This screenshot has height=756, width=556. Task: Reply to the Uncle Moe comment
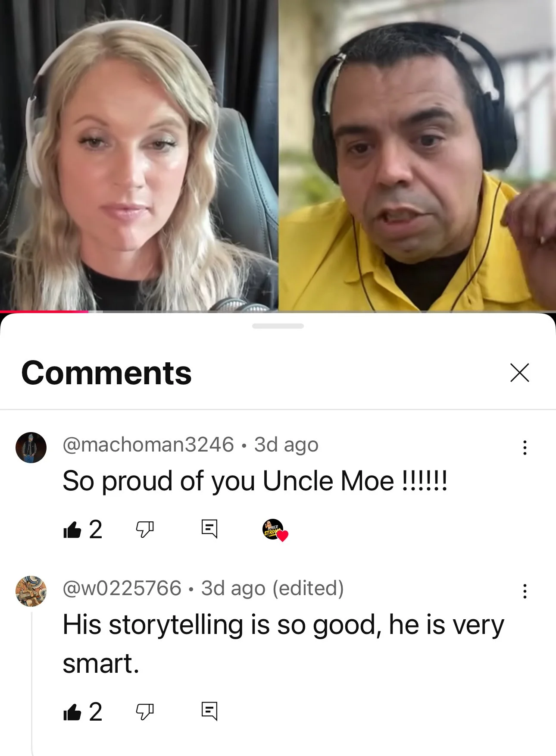coord(209,529)
